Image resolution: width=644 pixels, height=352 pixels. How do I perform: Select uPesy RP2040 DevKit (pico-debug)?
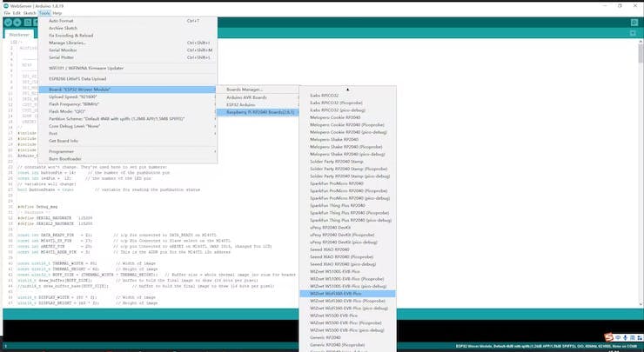tap(347, 242)
